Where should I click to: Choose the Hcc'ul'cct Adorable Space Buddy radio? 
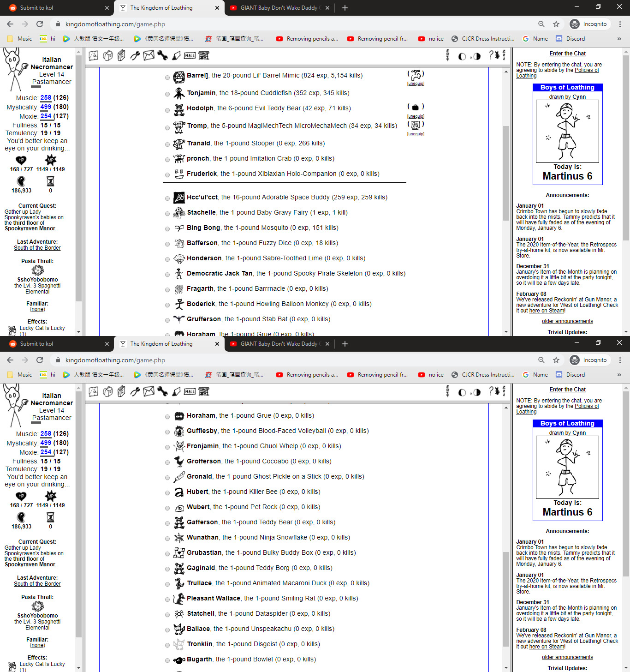point(167,198)
